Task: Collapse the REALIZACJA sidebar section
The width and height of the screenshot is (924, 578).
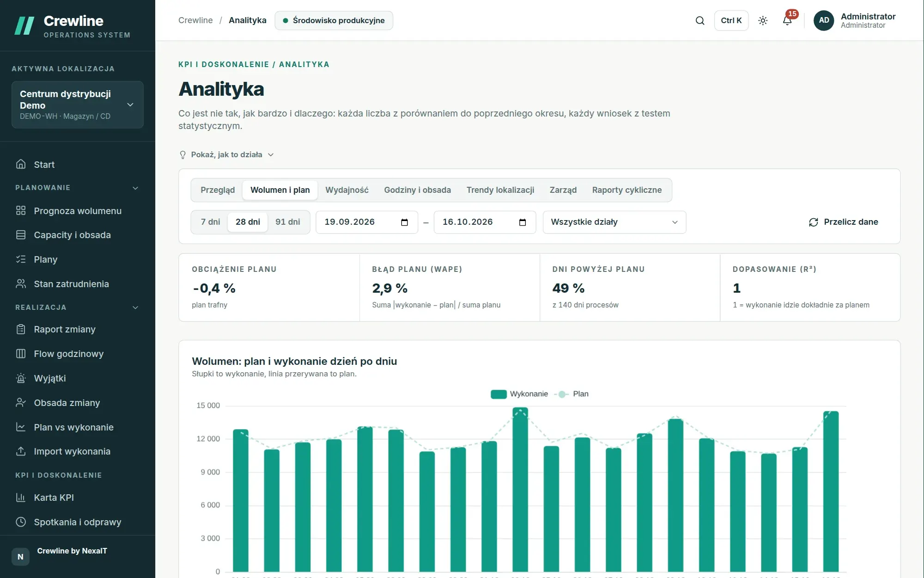Action: point(77,307)
